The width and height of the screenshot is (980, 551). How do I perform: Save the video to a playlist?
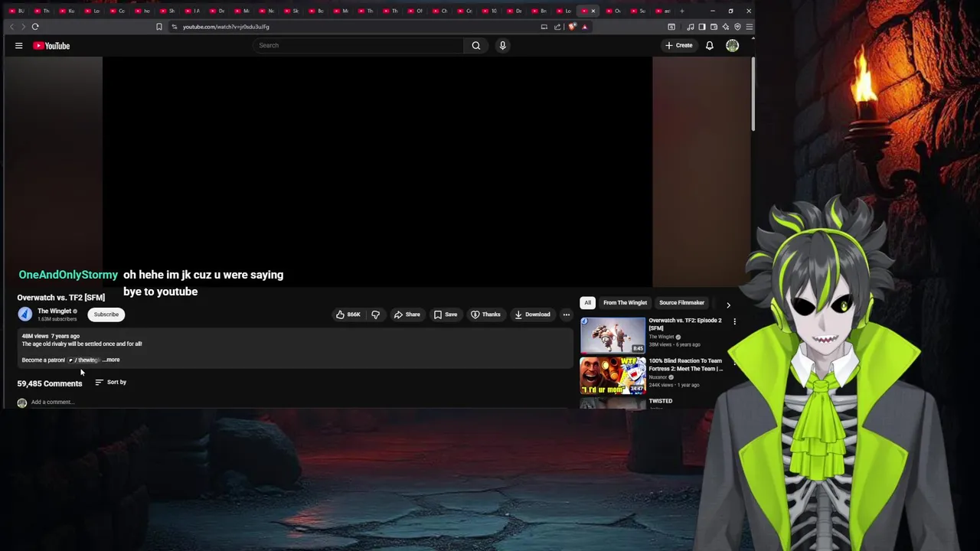click(x=445, y=315)
